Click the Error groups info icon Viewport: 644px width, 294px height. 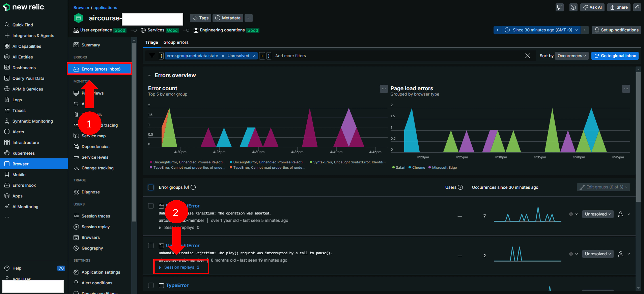coord(193,187)
